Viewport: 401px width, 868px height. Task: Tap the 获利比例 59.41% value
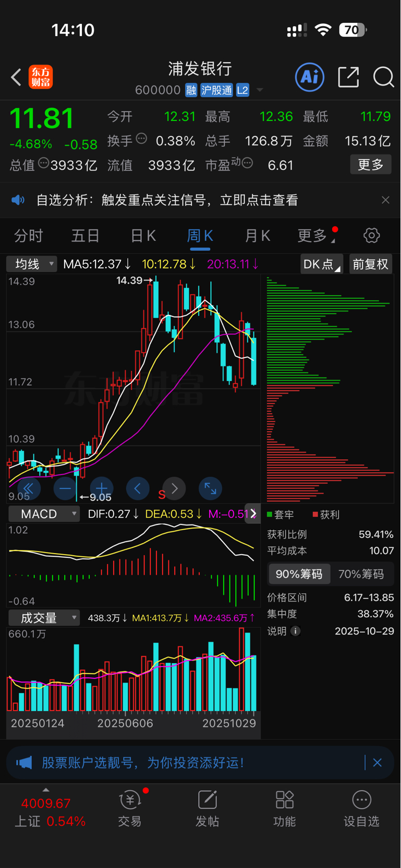376,534
